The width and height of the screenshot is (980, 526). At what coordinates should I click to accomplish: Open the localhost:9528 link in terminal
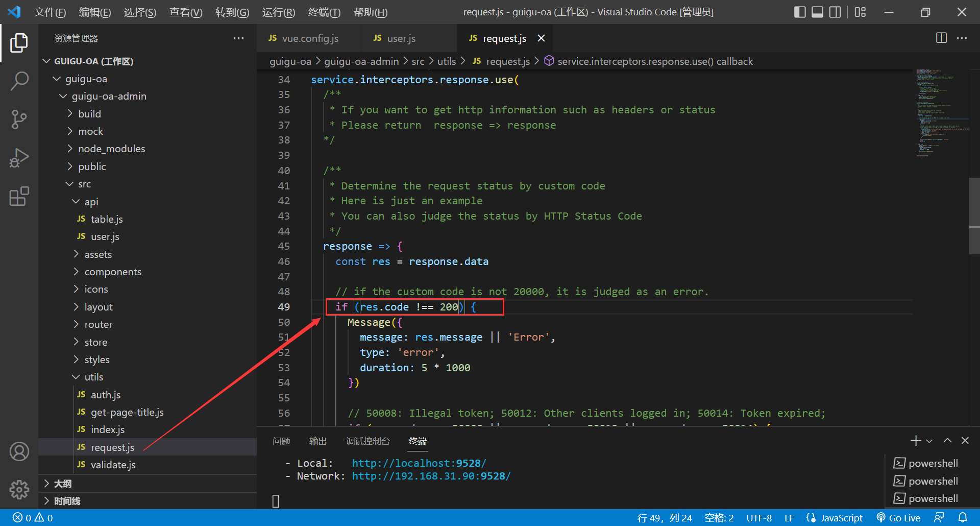[x=419, y=463]
